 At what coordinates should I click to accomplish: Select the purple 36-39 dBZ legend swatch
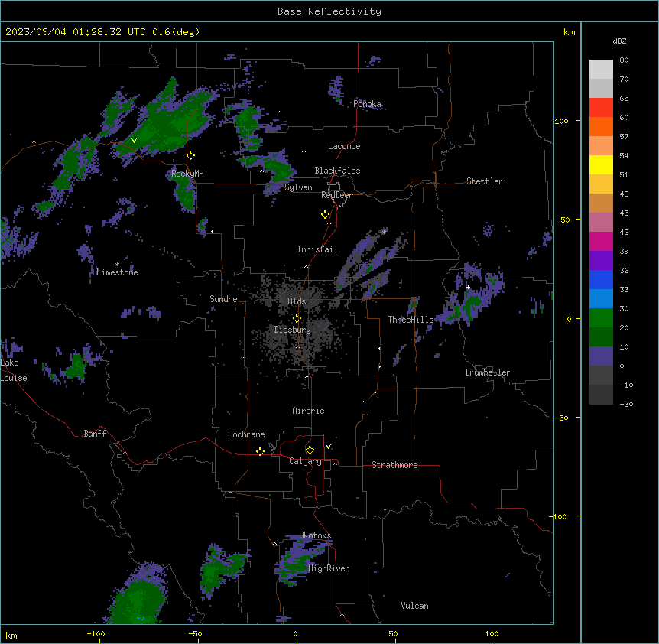[601, 260]
